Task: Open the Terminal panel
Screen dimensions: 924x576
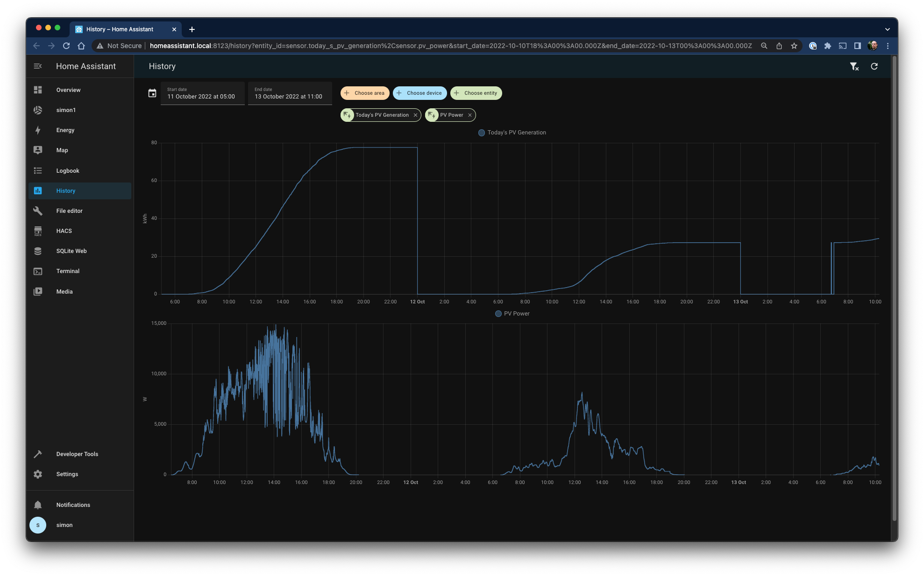Action: [x=68, y=271]
